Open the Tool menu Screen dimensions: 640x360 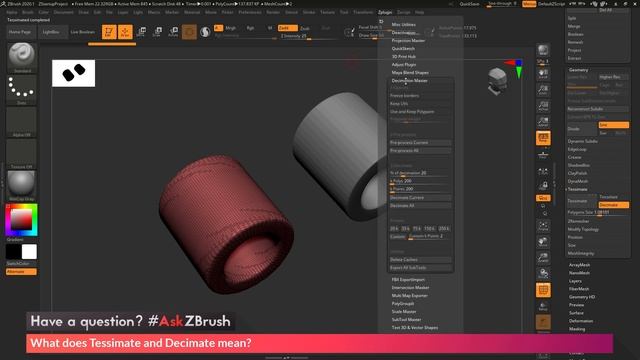(344, 12)
